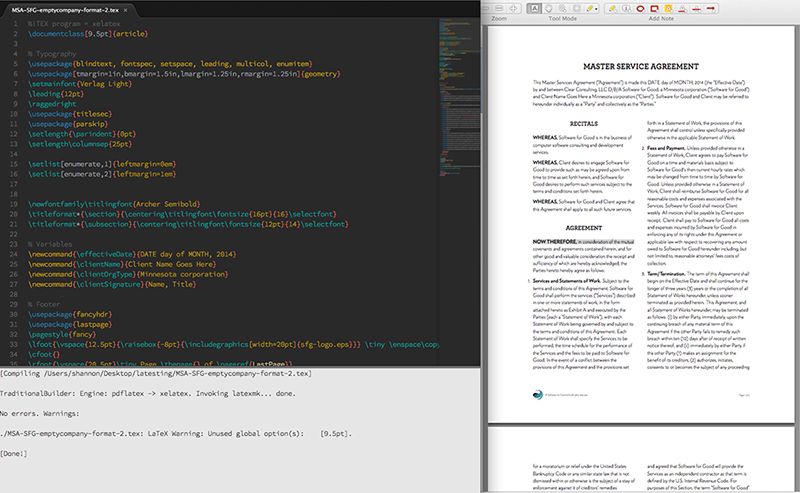Viewport: 800px width, 493px height.
Task: Zoom in on the PDF
Action: [513, 8]
